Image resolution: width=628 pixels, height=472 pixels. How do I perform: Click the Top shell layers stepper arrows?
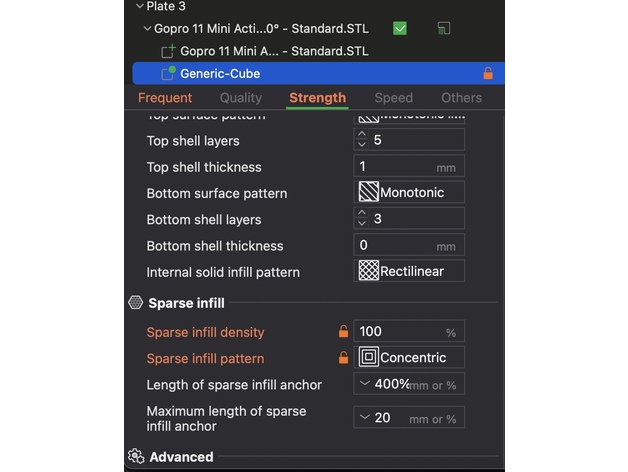point(362,141)
